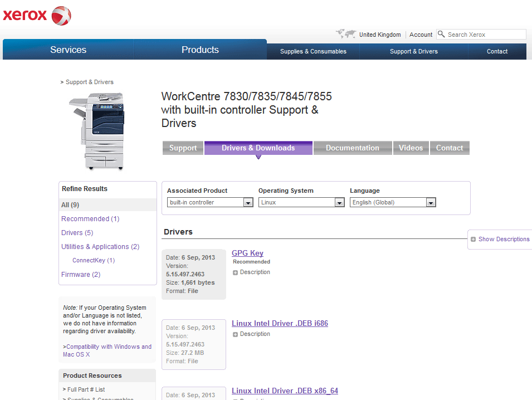
Task: Expand Description under Linux Intel Driver .DEB i686
Action: (x=235, y=334)
